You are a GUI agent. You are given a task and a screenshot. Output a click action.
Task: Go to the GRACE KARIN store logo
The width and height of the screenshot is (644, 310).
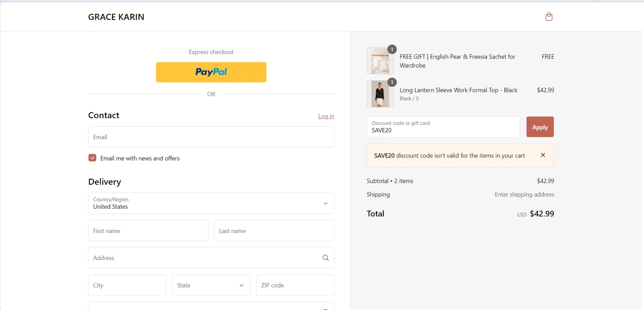click(116, 17)
